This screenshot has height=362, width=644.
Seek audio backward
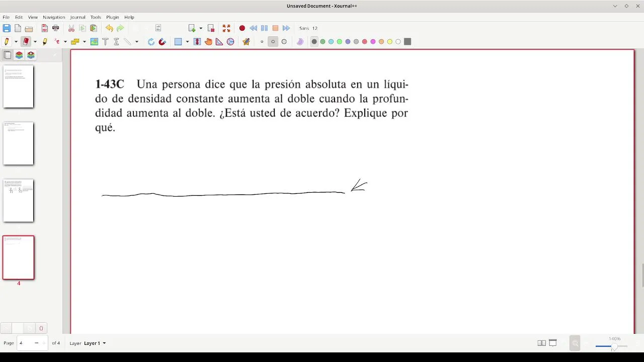(x=253, y=28)
